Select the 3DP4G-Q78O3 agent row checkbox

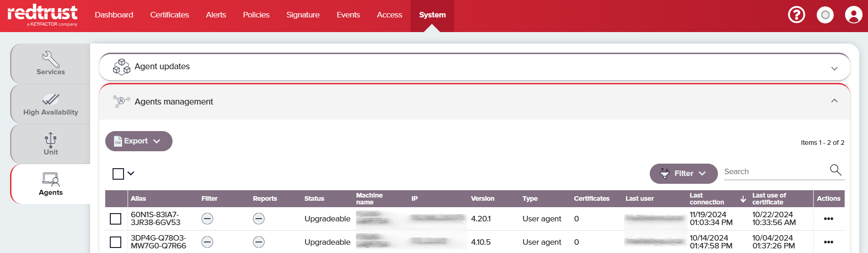tap(115, 242)
